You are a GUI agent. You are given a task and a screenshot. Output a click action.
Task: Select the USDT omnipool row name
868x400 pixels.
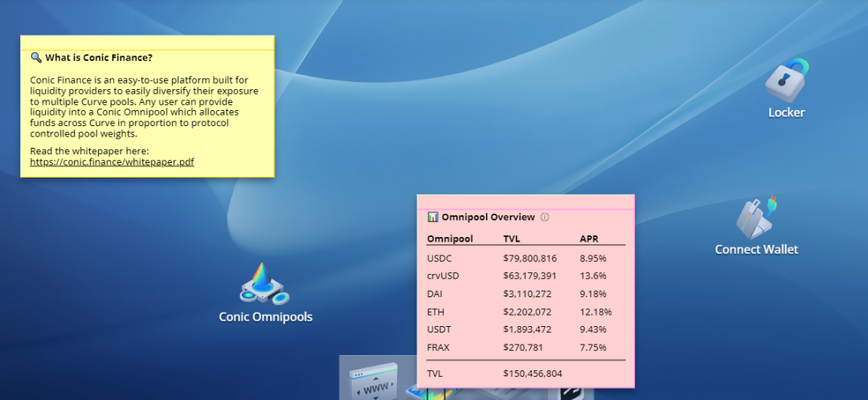439,330
